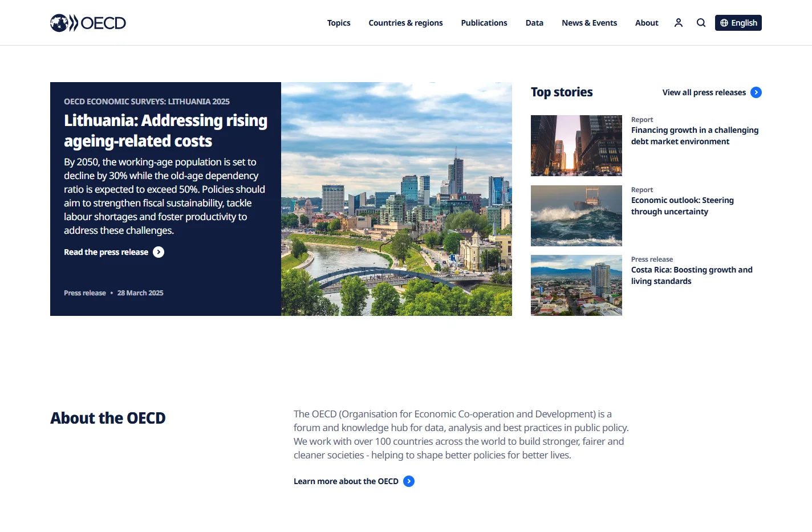Click the Lithuania ageing-related costs headline
This screenshot has height=532, width=812.
coord(165,131)
